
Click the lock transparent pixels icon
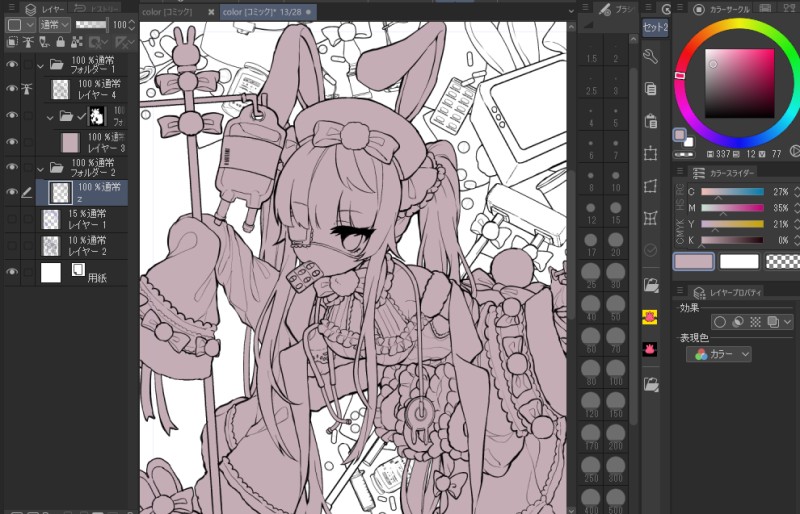point(77,42)
